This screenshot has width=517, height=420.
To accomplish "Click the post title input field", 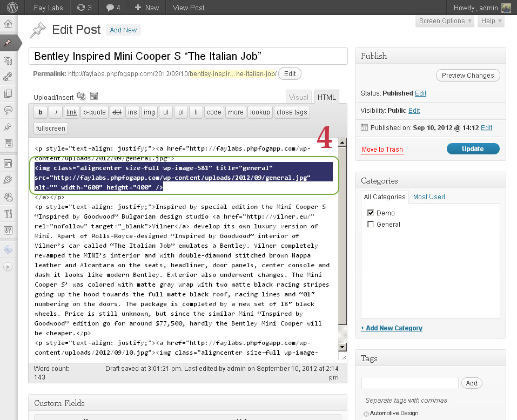I will point(188,56).
